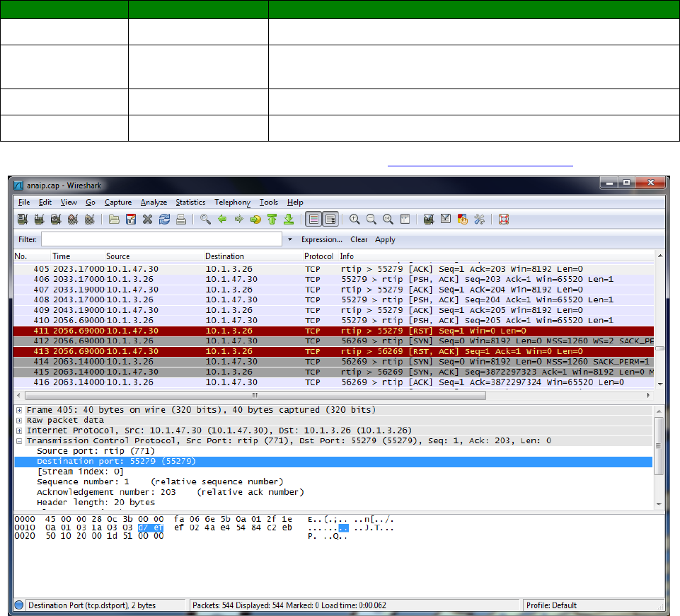Close this capture file X icon
This screenshot has height=616, width=680.
[x=147, y=219]
